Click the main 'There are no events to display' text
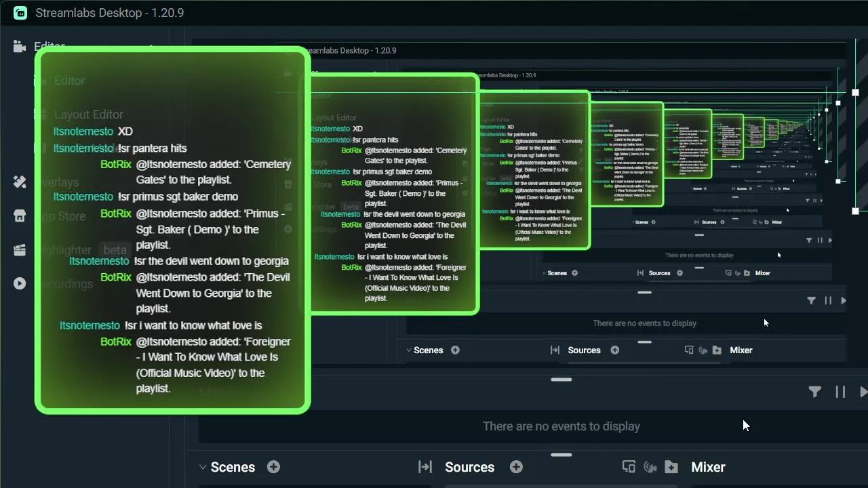 (x=561, y=426)
